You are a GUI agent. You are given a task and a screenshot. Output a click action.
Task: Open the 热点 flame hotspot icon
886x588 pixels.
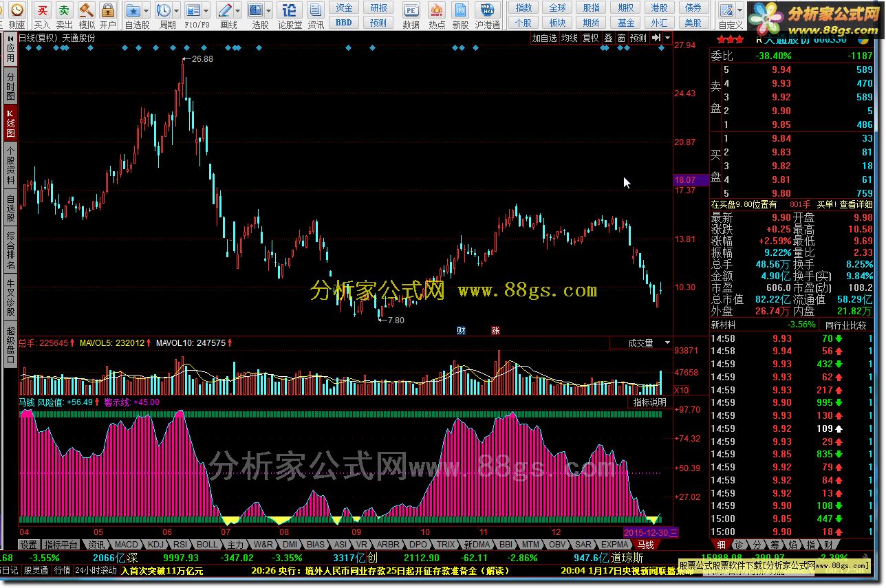[x=436, y=10]
